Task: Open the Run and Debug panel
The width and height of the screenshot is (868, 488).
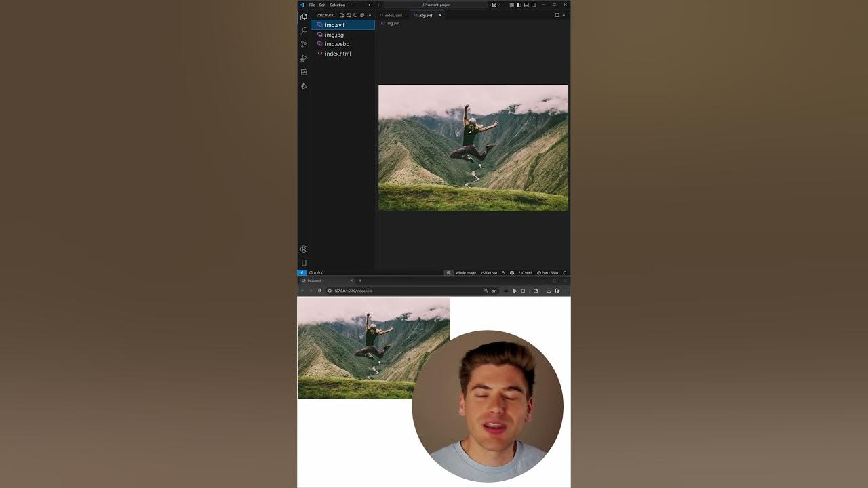Action: point(304,58)
